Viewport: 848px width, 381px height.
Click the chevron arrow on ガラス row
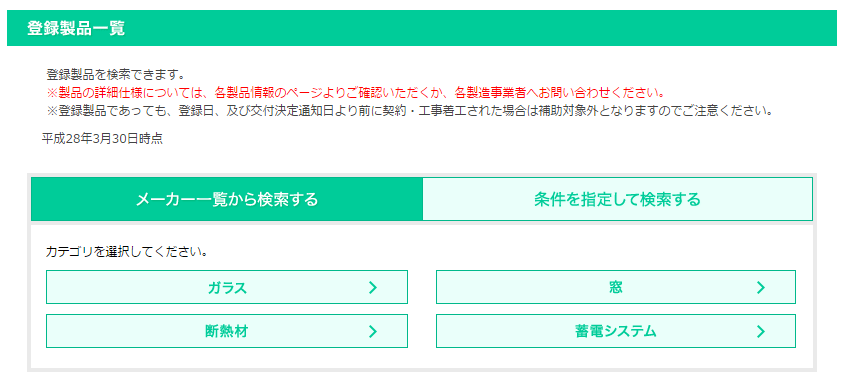click(373, 287)
